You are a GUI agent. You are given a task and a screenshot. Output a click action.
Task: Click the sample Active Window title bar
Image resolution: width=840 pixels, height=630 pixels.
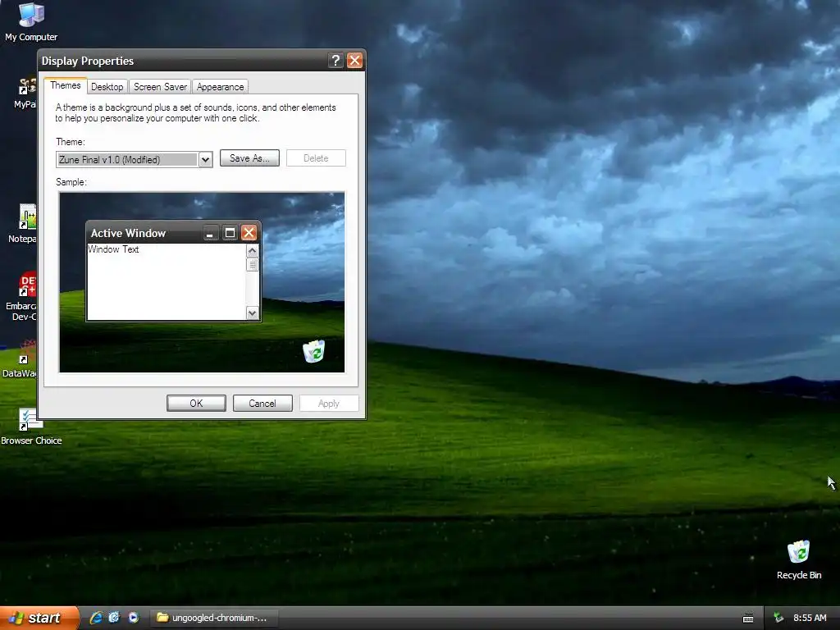tap(144, 233)
